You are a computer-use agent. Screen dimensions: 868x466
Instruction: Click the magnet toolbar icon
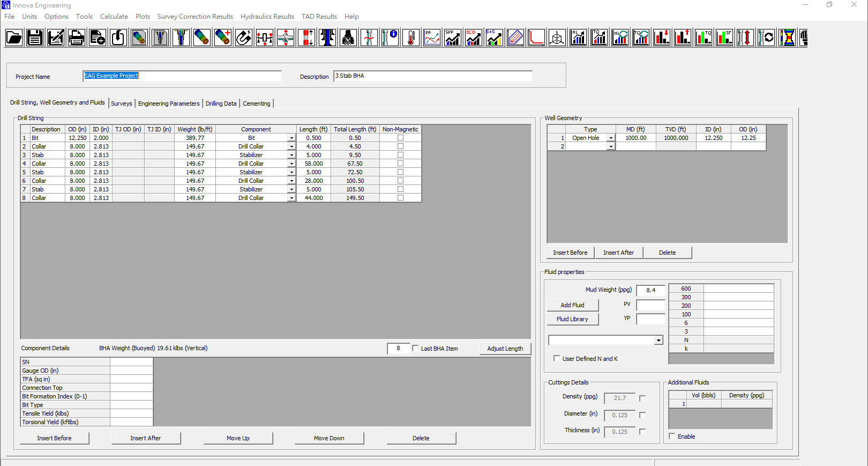coord(244,38)
